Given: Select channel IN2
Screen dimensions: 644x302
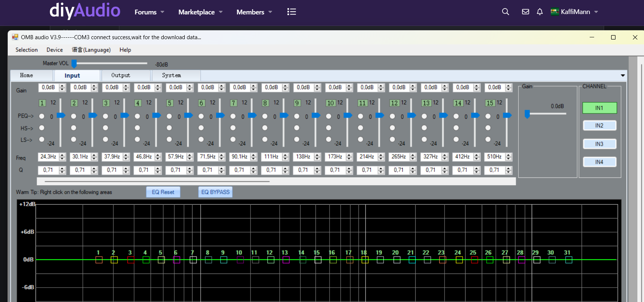Looking at the screenshot, I should [x=599, y=126].
